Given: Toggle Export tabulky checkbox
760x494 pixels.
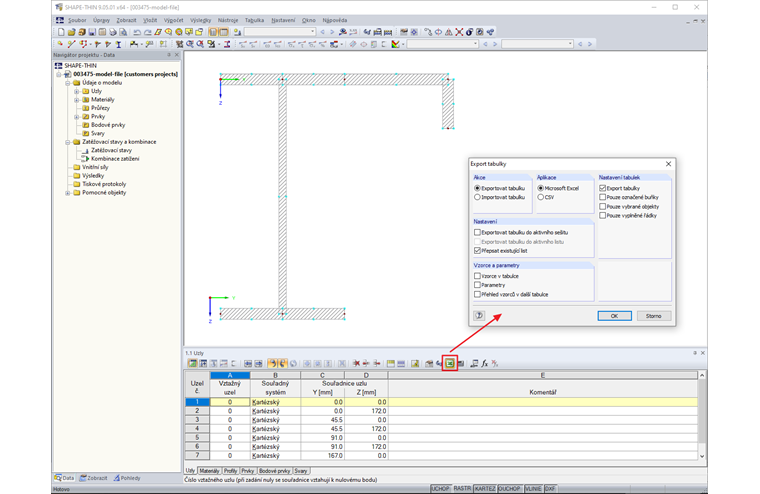Looking at the screenshot, I should (x=602, y=188).
